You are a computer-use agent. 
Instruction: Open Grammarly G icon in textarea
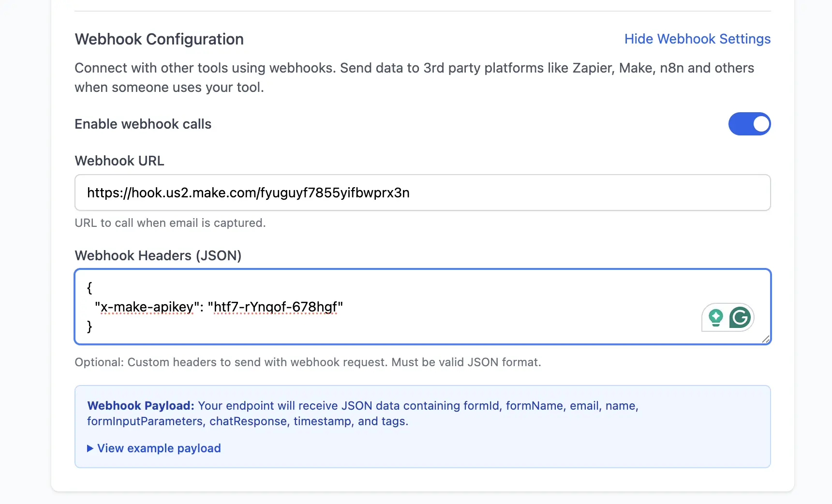740,317
